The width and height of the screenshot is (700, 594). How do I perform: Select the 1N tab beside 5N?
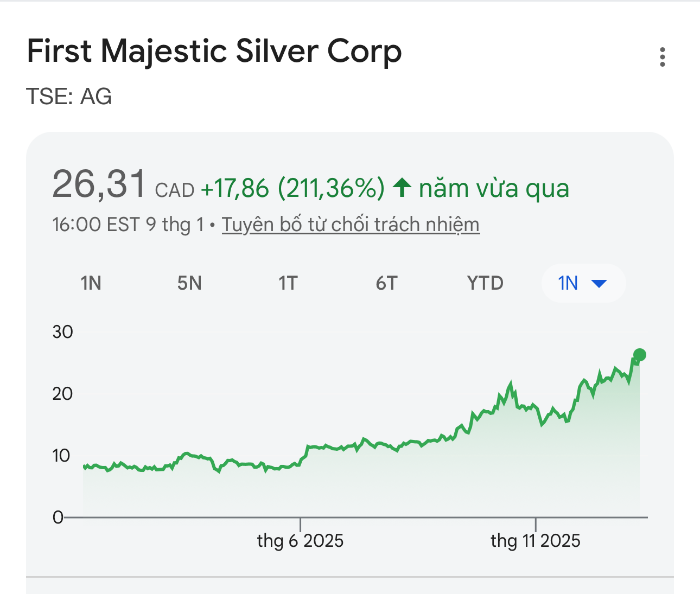click(x=91, y=283)
